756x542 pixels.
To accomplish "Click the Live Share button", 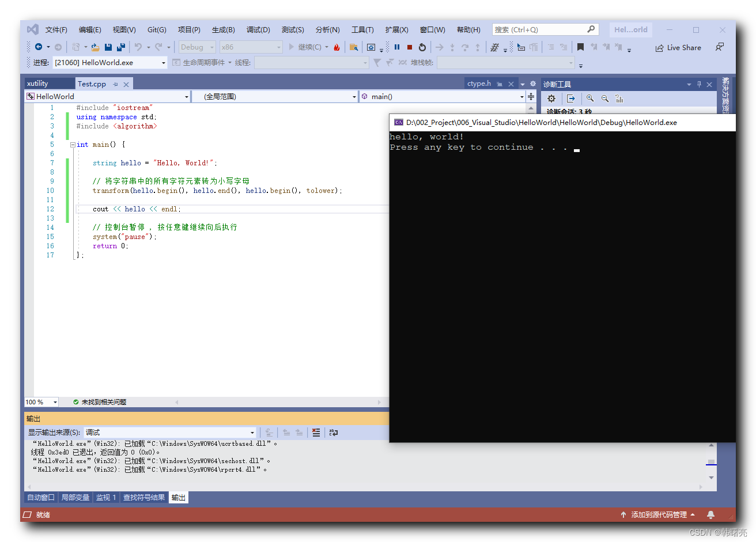I will point(678,47).
